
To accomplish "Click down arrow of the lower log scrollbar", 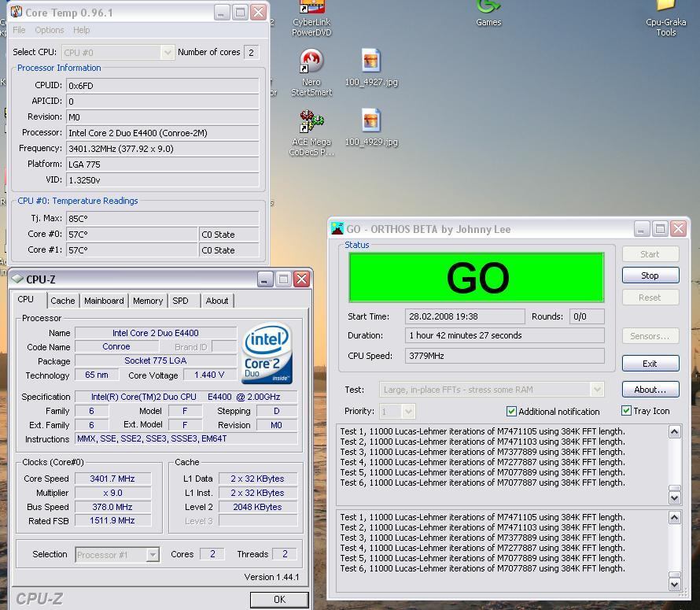I will coord(675,584).
